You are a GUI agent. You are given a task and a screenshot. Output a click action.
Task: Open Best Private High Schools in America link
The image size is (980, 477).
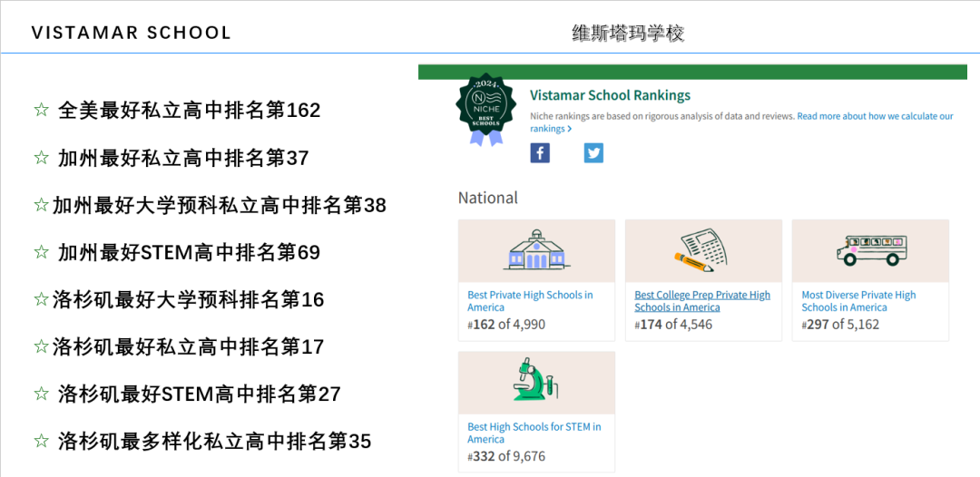(x=530, y=301)
